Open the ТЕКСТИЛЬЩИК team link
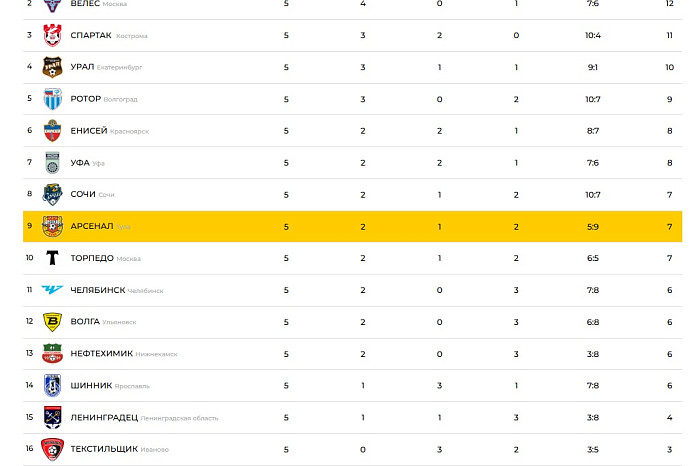 104,449
